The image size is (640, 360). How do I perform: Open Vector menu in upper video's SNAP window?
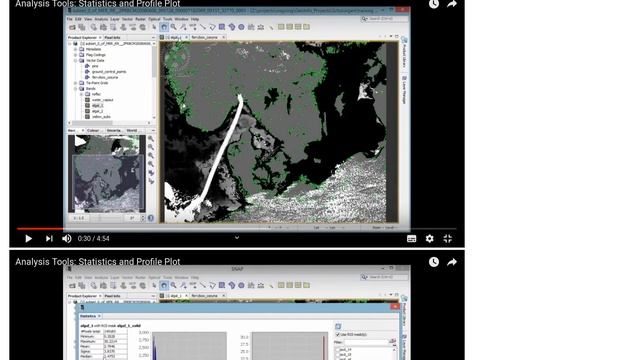pos(127,19)
